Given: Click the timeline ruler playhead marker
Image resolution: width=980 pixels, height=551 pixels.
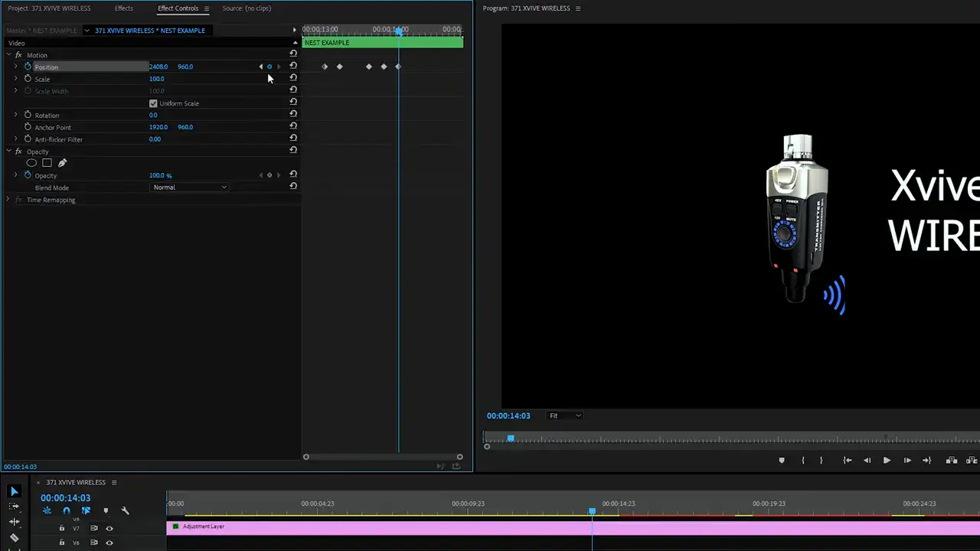Looking at the screenshot, I should pos(592,510).
